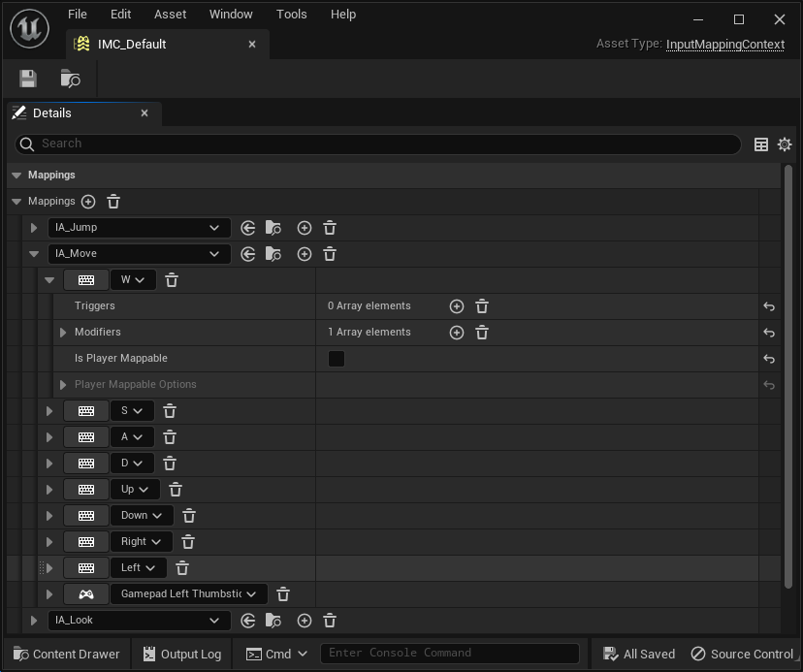Open the Details panel settings gear
803x672 pixels.
[785, 144]
